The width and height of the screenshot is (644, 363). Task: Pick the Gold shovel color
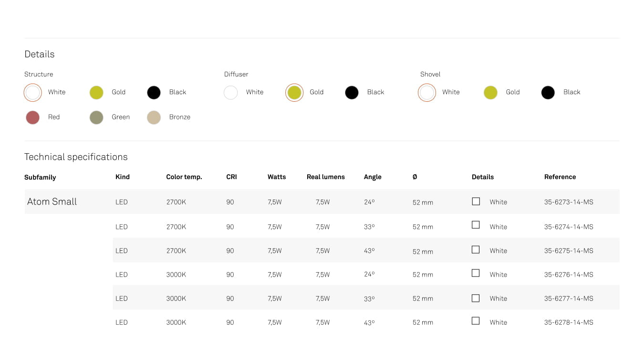click(490, 93)
